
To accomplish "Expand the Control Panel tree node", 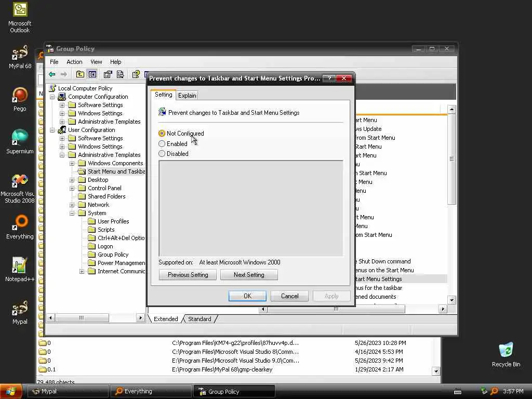I will click(x=72, y=188).
